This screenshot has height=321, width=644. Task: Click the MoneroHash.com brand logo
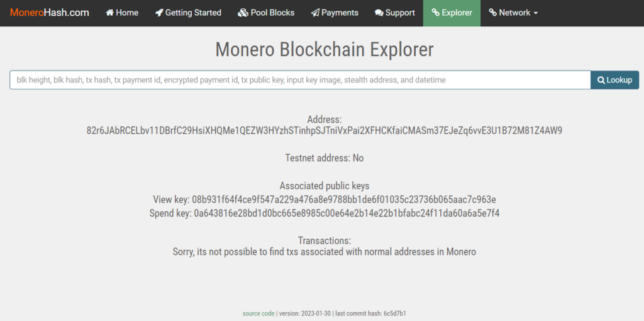pos(50,13)
